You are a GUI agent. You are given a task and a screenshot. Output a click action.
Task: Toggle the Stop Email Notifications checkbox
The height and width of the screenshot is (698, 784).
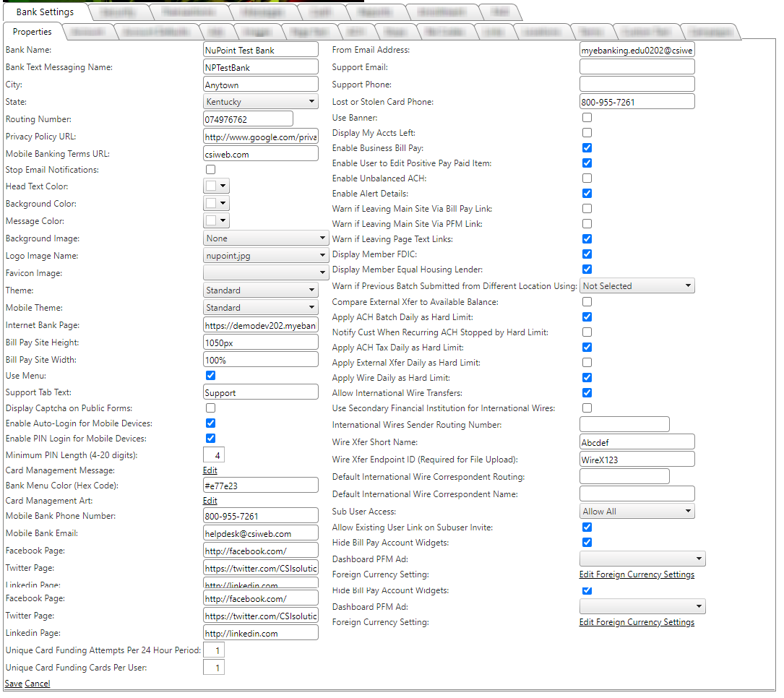pyautogui.click(x=211, y=170)
